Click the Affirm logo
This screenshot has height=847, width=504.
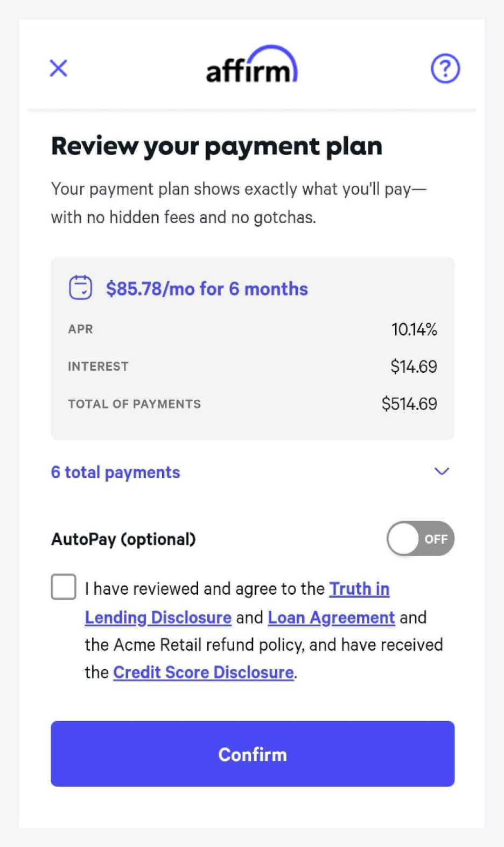[x=251, y=67]
